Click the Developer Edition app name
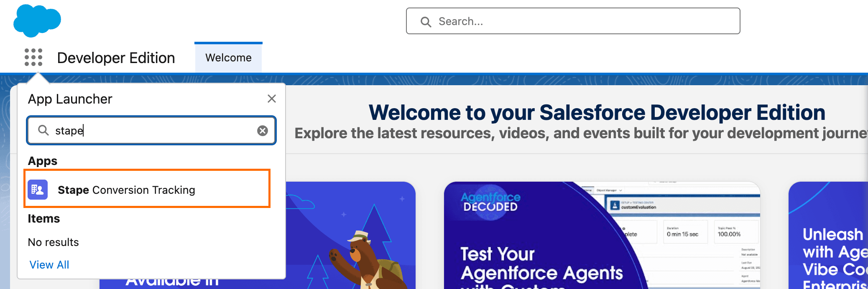The width and height of the screenshot is (868, 289). click(116, 58)
